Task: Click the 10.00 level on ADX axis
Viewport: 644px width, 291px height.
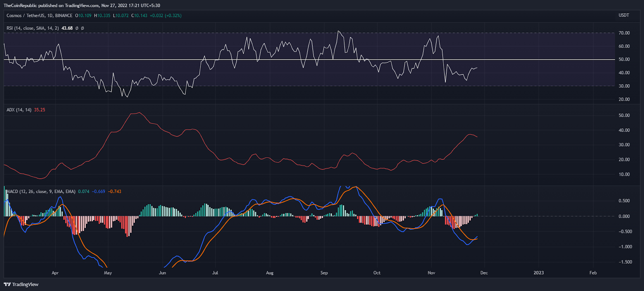Action: tap(624, 175)
